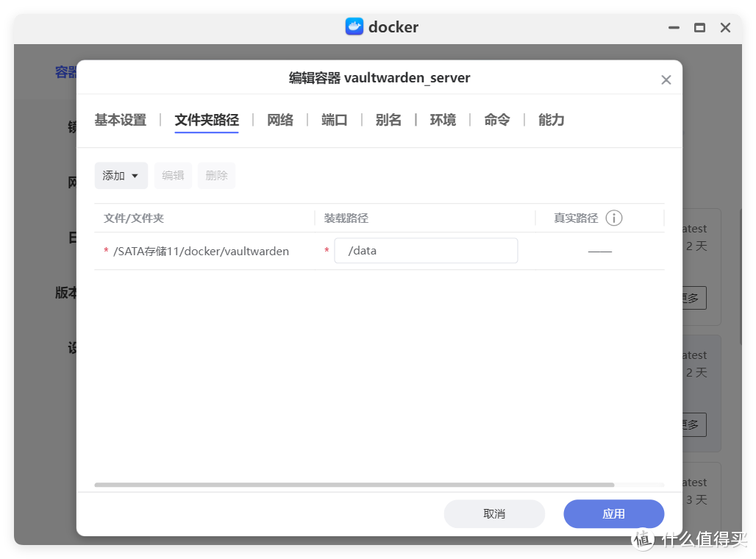
Task: Open the 添加 dropdown menu
Action: [121, 176]
